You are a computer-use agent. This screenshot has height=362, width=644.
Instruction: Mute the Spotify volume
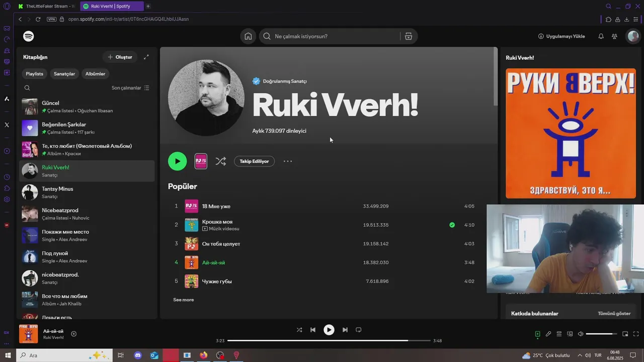pos(580,334)
